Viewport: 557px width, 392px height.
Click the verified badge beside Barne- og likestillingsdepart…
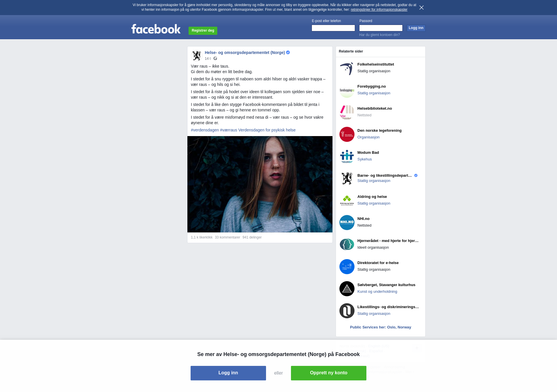click(x=416, y=175)
